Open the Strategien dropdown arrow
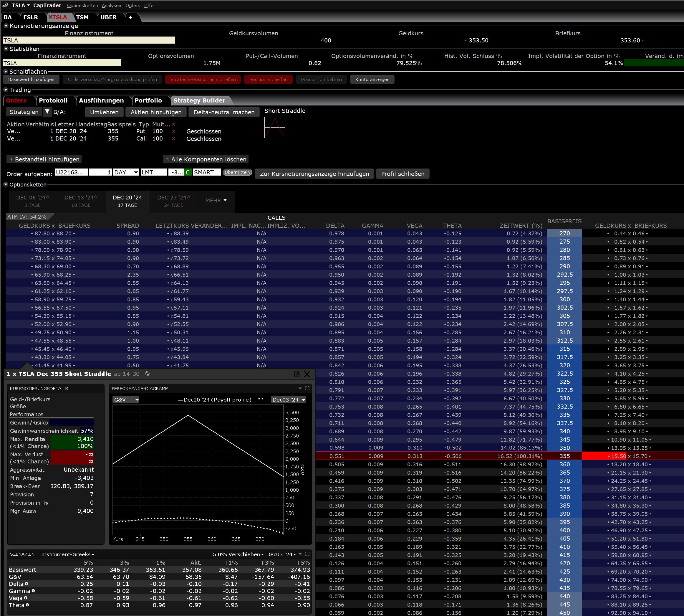The width and height of the screenshot is (684, 616). (x=47, y=112)
